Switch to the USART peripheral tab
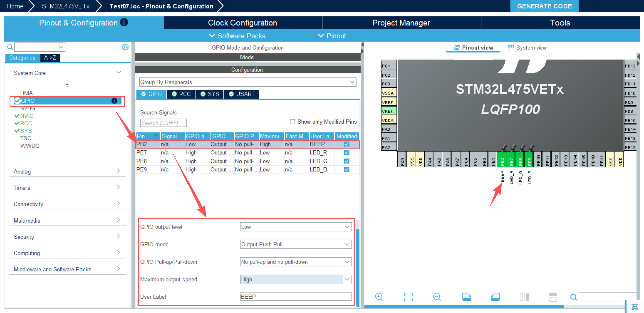 [241, 94]
